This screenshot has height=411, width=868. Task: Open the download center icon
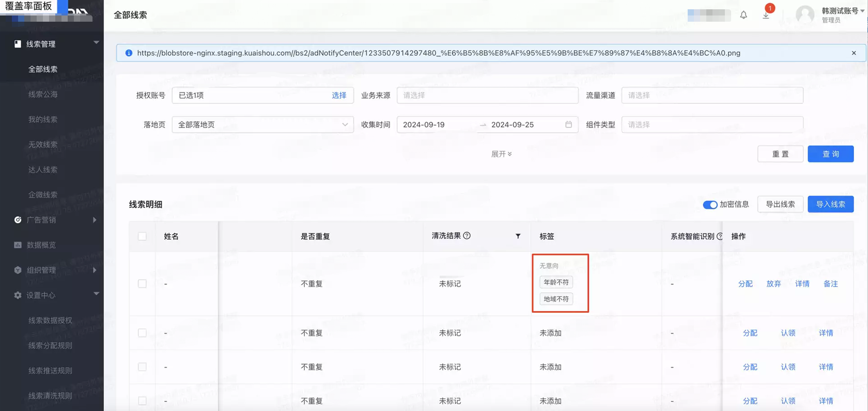[x=766, y=15]
